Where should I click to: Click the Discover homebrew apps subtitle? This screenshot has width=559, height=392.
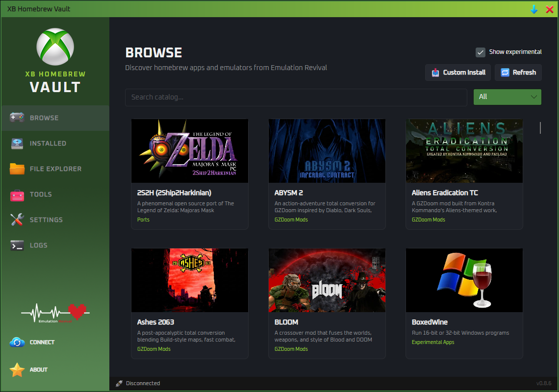coord(226,68)
